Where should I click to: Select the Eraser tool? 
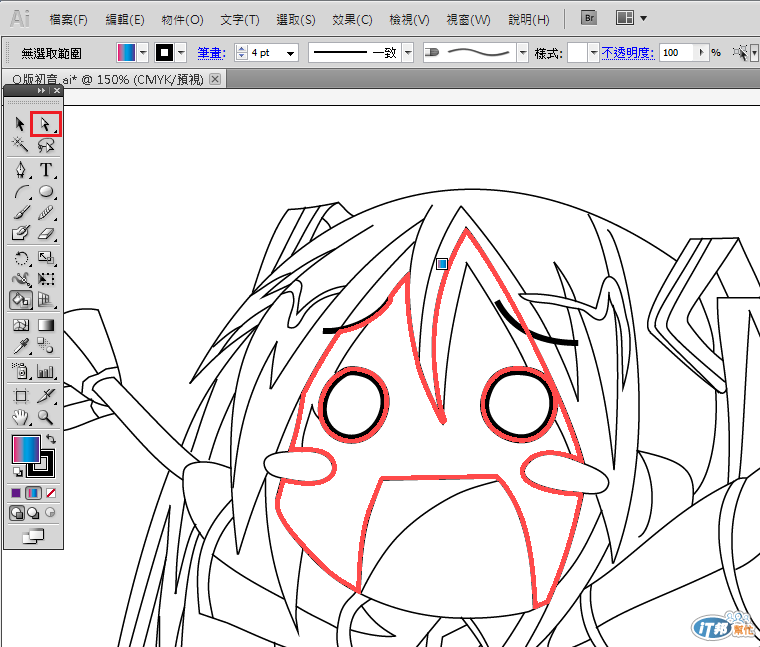click(46, 233)
